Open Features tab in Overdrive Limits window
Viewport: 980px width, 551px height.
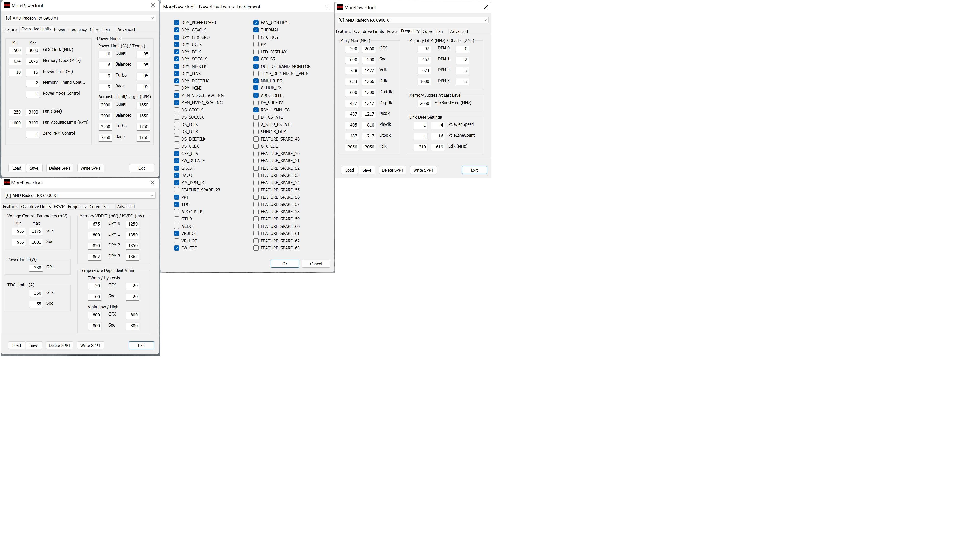pyautogui.click(x=11, y=29)
